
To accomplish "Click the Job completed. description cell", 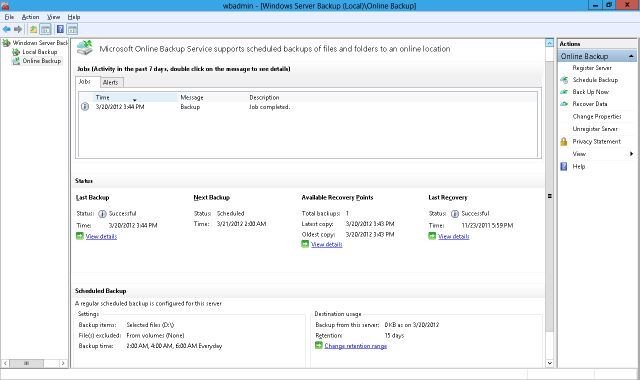I will coord(269,107).
